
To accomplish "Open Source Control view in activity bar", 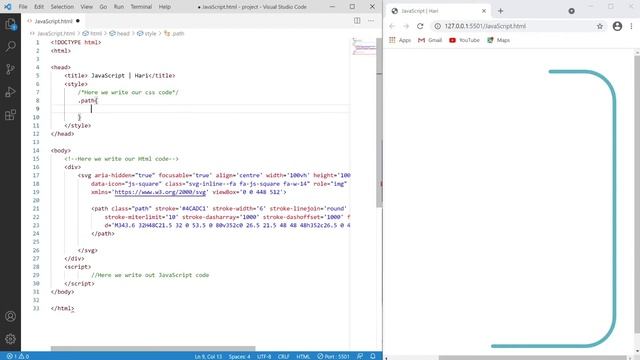I will pos(10,69).
